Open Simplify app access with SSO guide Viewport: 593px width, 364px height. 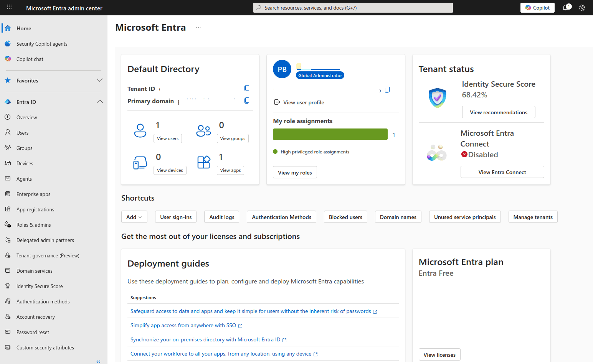coord(187,325)
